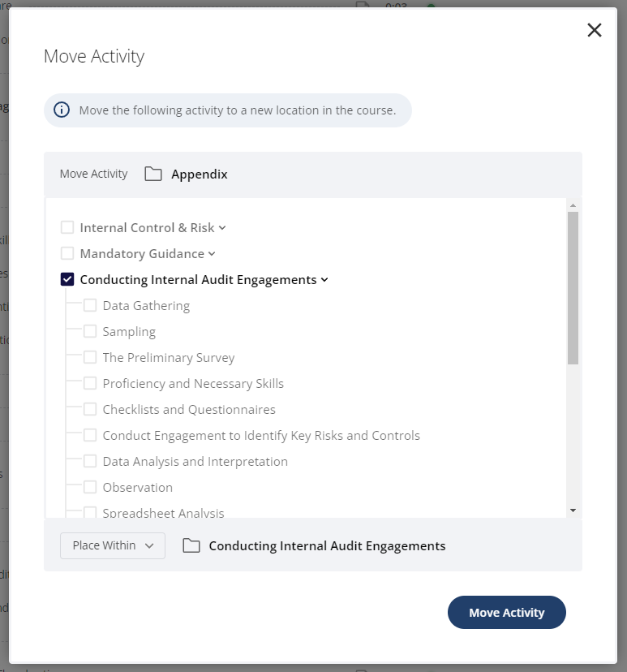This screenshot has width=627, height=672.
Task: Click the Observation label
Action: [137, 487]
